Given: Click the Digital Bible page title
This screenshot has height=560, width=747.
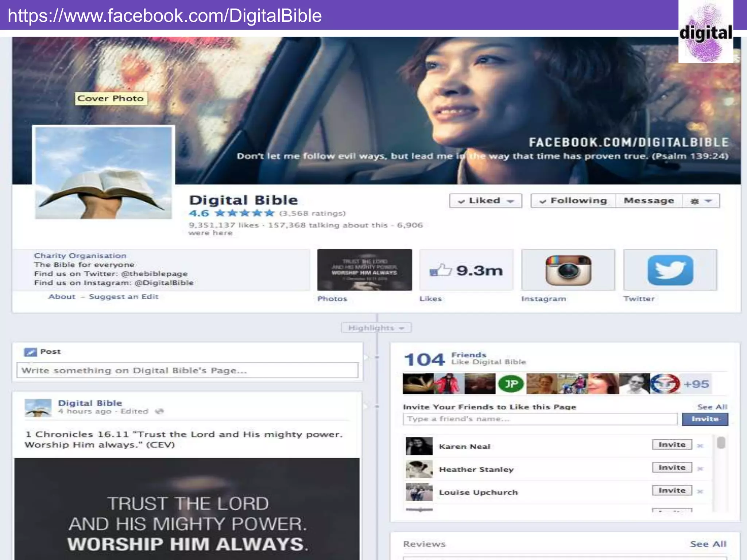Looking at the screenshot, I should pos(243,200).
